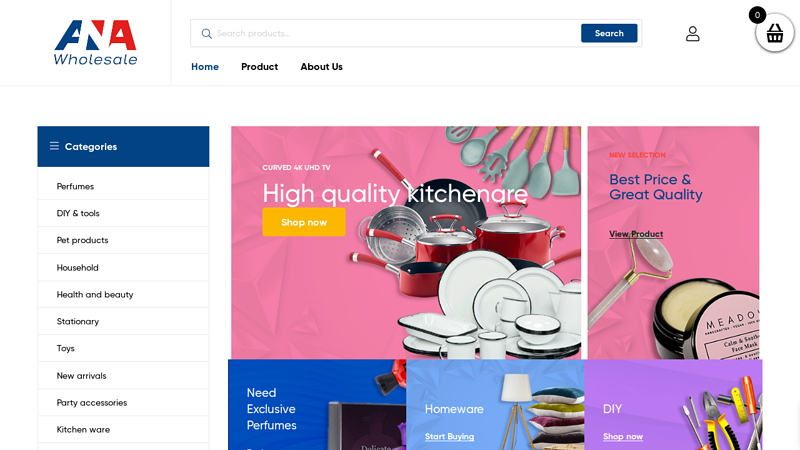
Task: Click the Homeware Start Buying link
Action: click(449, 436)
